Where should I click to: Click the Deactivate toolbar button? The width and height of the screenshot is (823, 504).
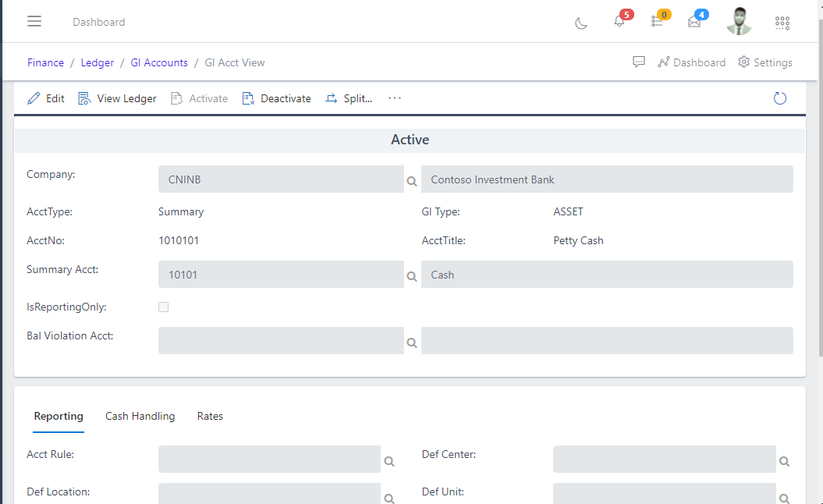277,99
